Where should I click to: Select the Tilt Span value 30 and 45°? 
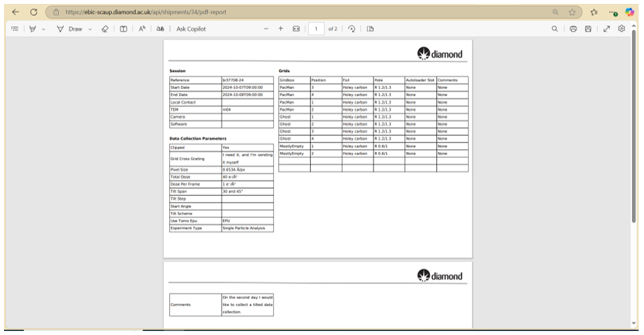233,191
